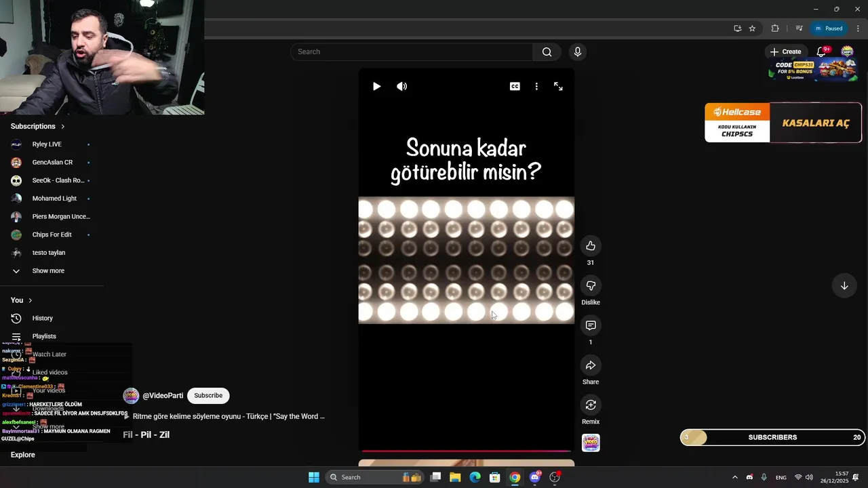Launch Microsoft Edge from taskbar
Screen dimensions: 868x488
pyautogui.click(x=475, y=477)
